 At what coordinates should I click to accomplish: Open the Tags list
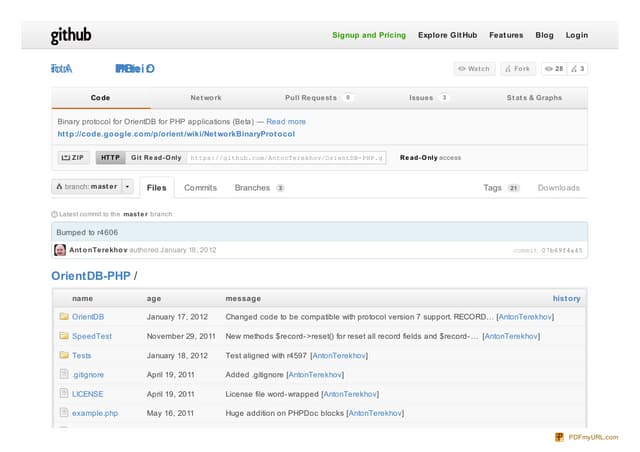tap(500, 188)
